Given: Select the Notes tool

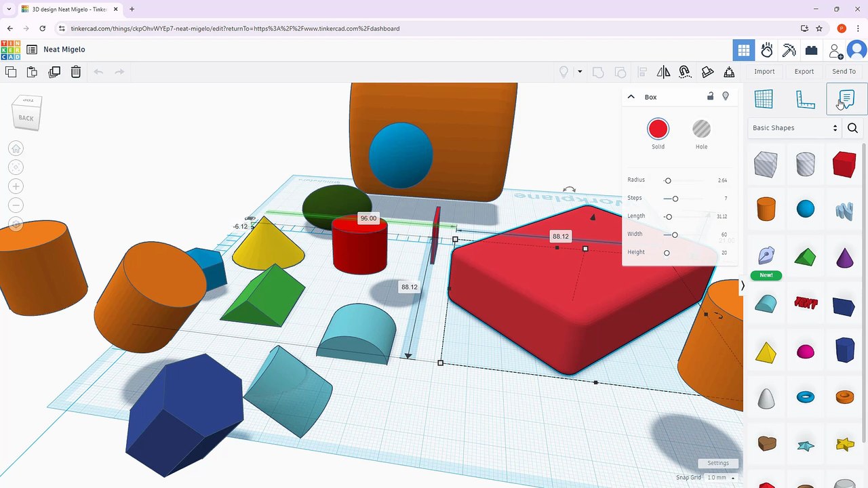Looking at the screenshot, I should point(846,99).
